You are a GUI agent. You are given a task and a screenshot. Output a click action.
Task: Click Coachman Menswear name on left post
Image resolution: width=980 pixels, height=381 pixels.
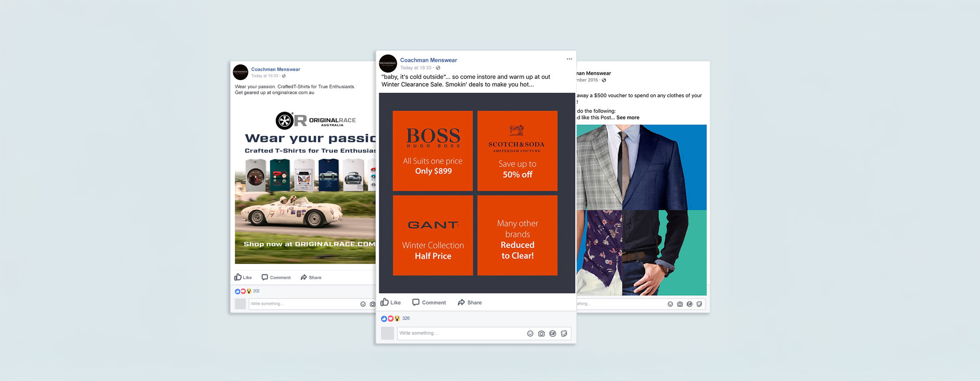(x=275, y=69)
